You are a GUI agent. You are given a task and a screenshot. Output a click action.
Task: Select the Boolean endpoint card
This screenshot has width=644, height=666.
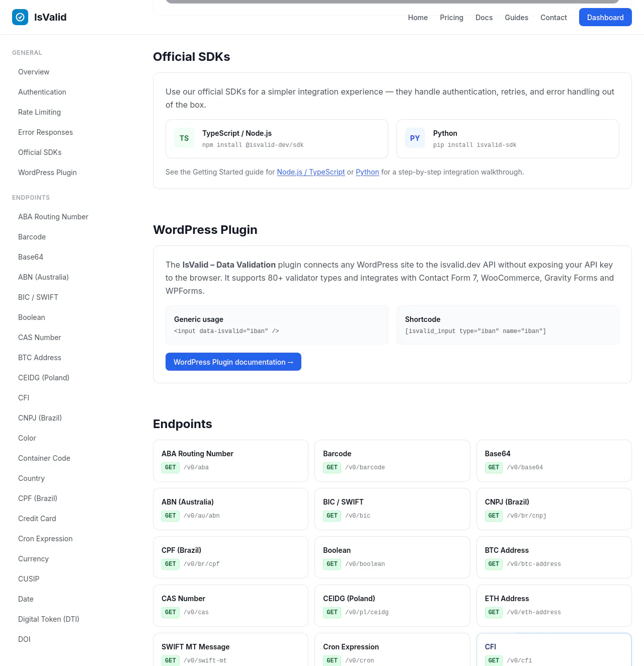[x=392, y=557]
